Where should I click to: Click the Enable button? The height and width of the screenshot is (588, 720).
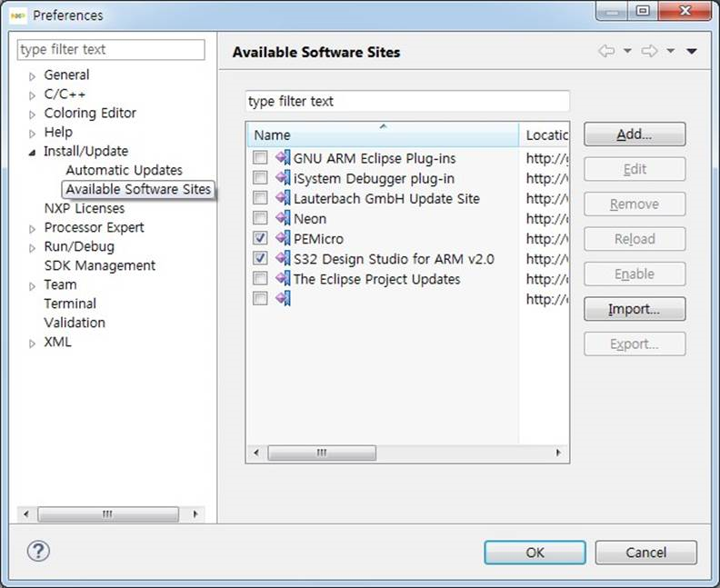coord(635,274)
